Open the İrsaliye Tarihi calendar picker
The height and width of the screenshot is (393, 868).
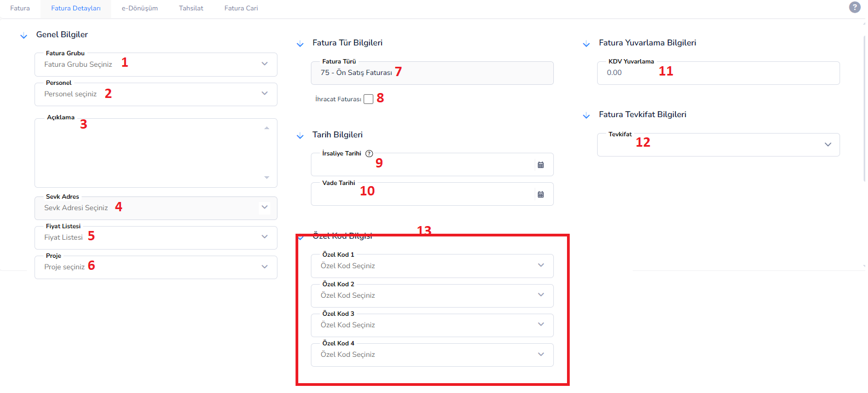click(x=541, y=165)
